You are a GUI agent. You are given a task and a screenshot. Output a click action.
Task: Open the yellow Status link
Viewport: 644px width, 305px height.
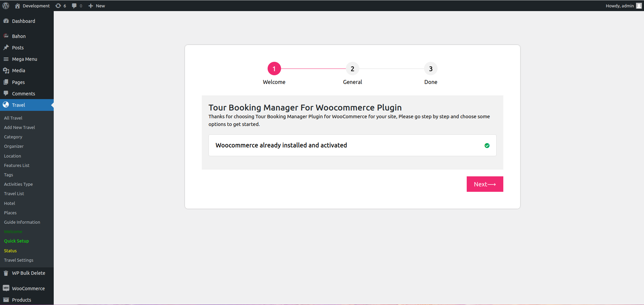click(x=10, y=251)
